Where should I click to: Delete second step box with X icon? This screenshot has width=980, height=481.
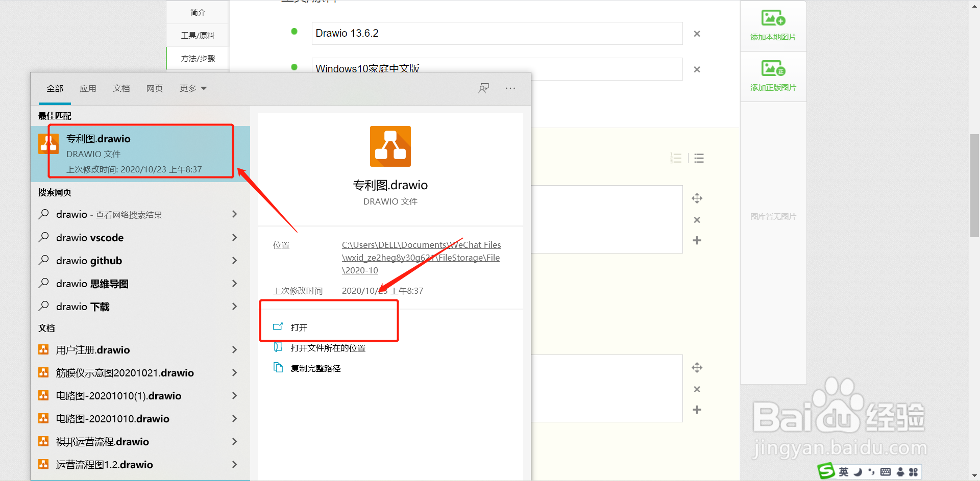tap(697, 389)
